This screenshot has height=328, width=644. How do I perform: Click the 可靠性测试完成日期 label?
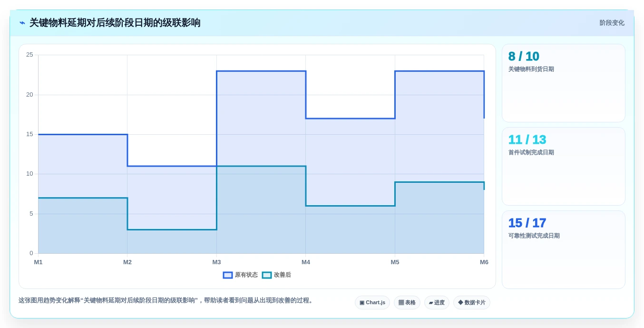pos(534,236)
